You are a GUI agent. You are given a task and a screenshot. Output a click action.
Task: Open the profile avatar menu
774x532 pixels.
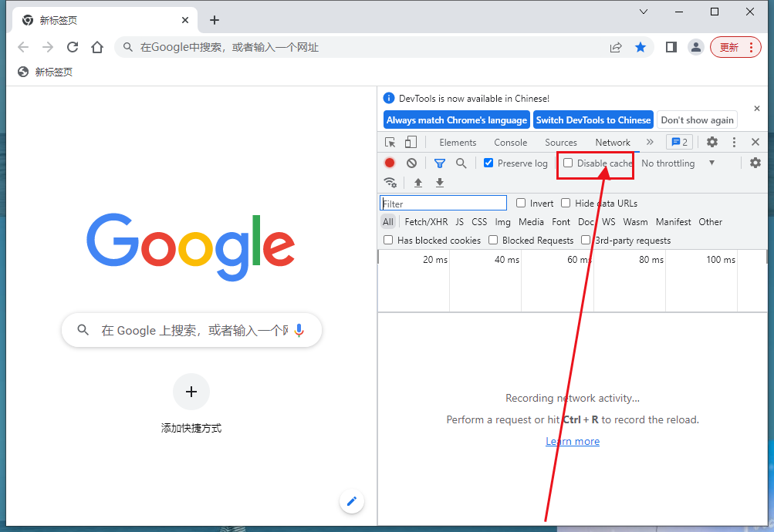coord(695,47)
